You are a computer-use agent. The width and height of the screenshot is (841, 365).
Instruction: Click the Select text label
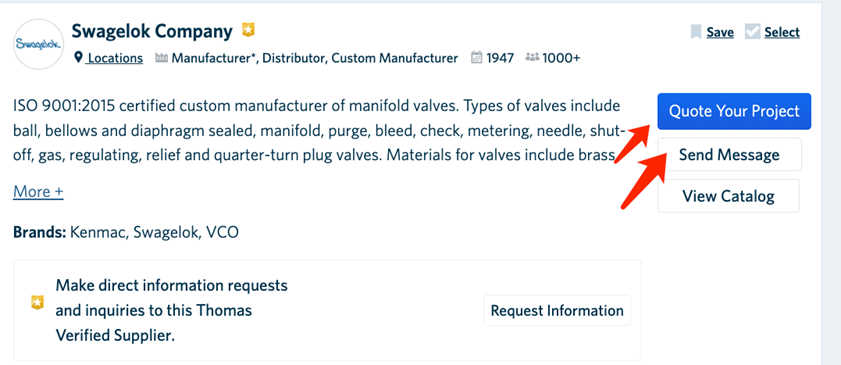pos(782,32)
